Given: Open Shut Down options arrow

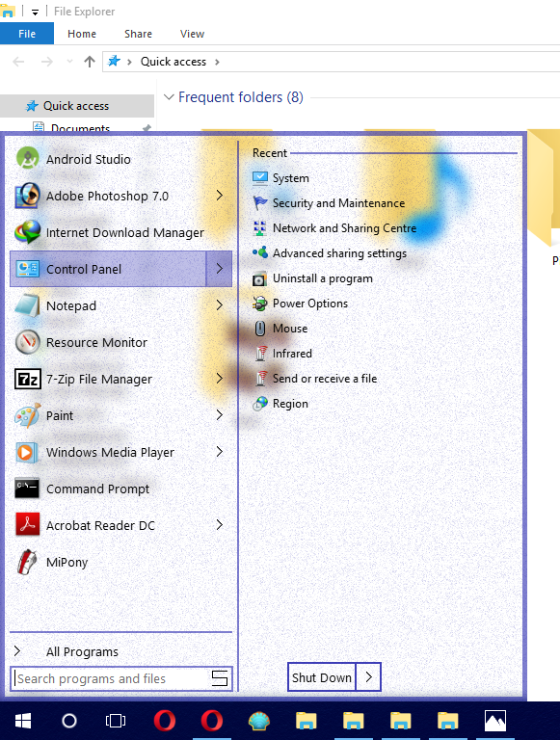Looking at the screenshot, I should coord(369,677).
